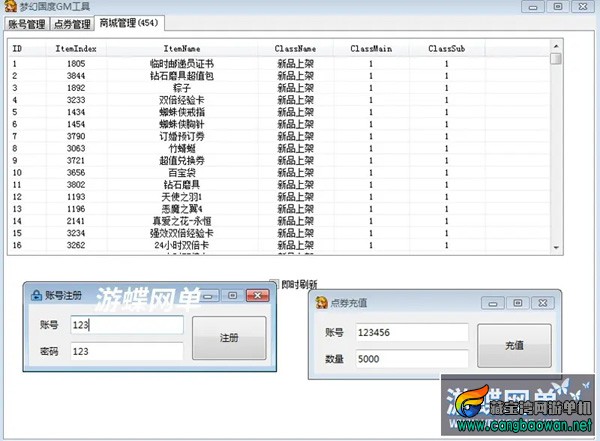Select the row 订婚预订券
This screenshot has height=441, width=600.
point(279,136)
